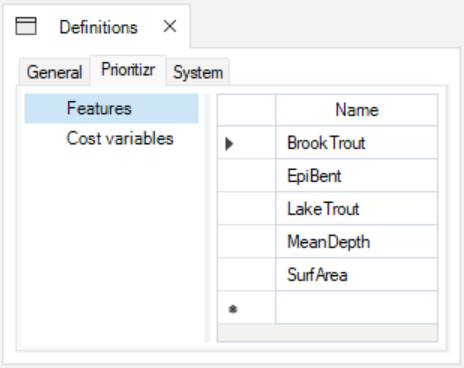Click the empty new-row name cell
The height and width of the screenshot is (368, 464).
point(357,307)
